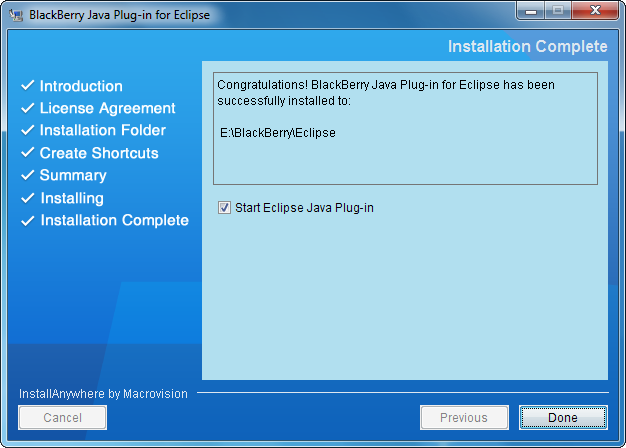Screen dimensions: 626x448
Task: Click the checkmark beside License Agreement
Action: pos(28,108)
